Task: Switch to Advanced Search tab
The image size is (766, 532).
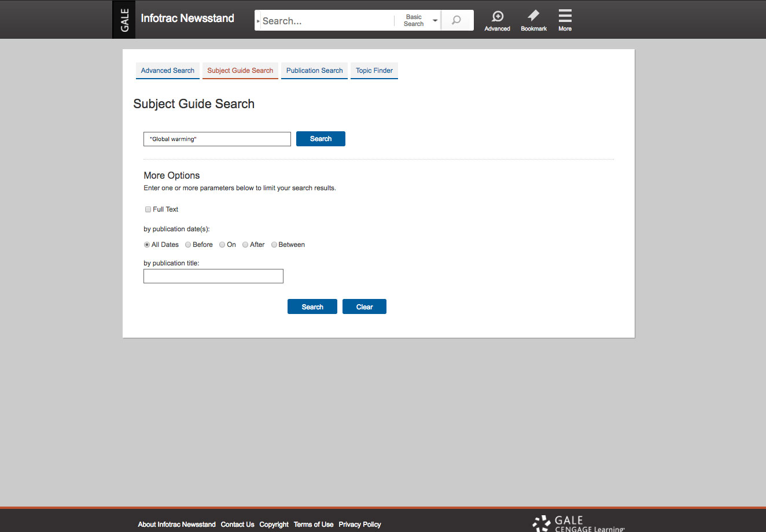Action: [168, 71]
